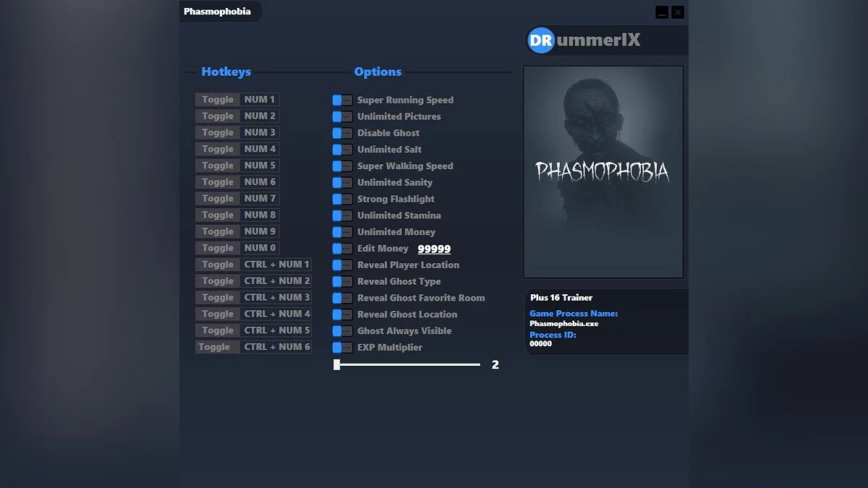The image size is (868, 488).
Task: Click Toggle button for NUM 3
Action: 217,133
